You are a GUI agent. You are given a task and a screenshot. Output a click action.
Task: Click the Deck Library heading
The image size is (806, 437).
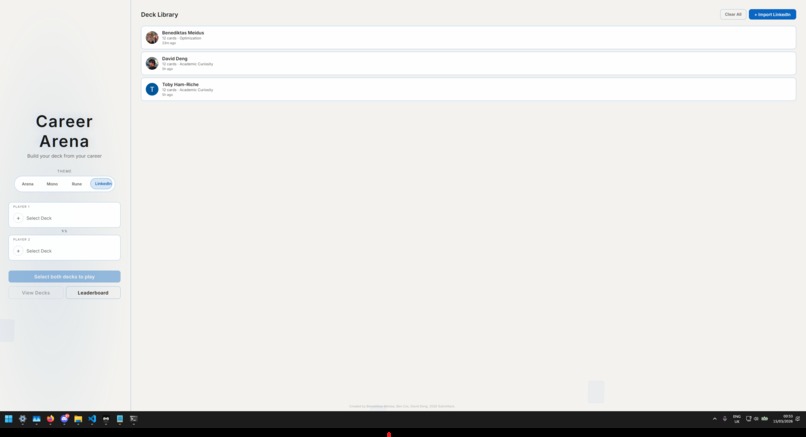pos(159,14)
